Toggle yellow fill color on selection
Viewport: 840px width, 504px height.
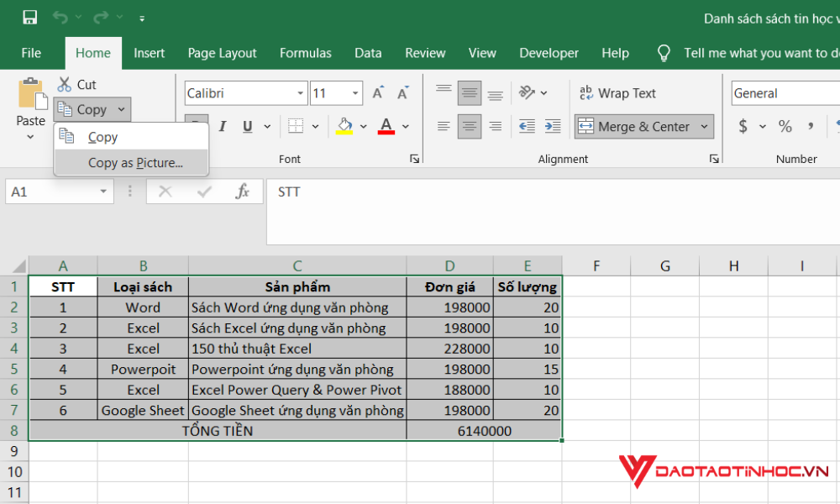344,125
